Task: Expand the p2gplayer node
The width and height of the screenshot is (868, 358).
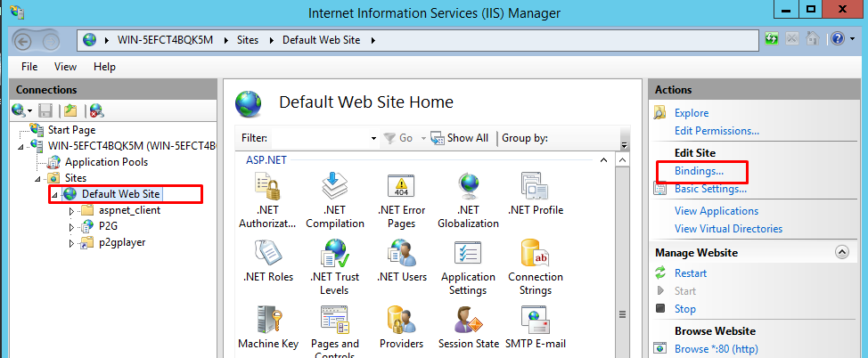Action: pyautogui.click(x=71, y=243)
